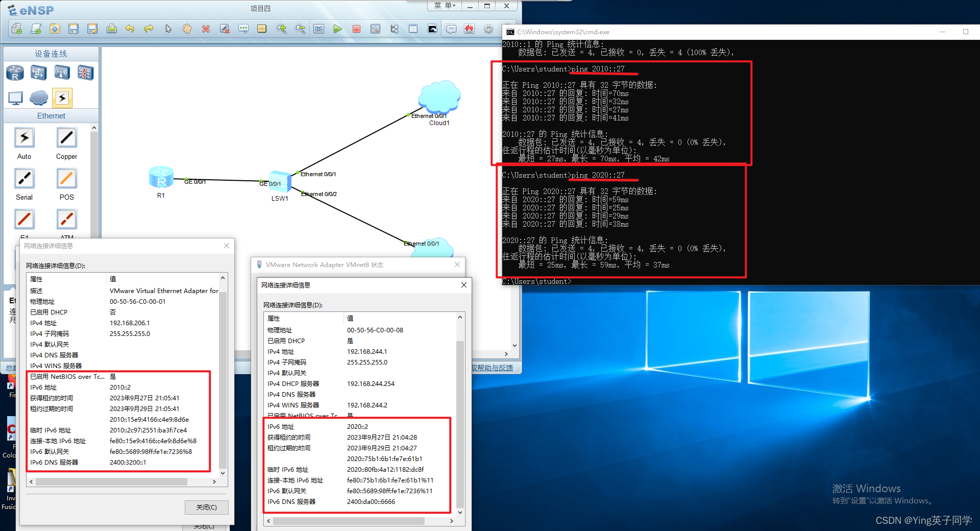Image resolution: width=980 pixels, height=531 pixels.
Task: Start devices with the green play button
Action: point(337,29)
